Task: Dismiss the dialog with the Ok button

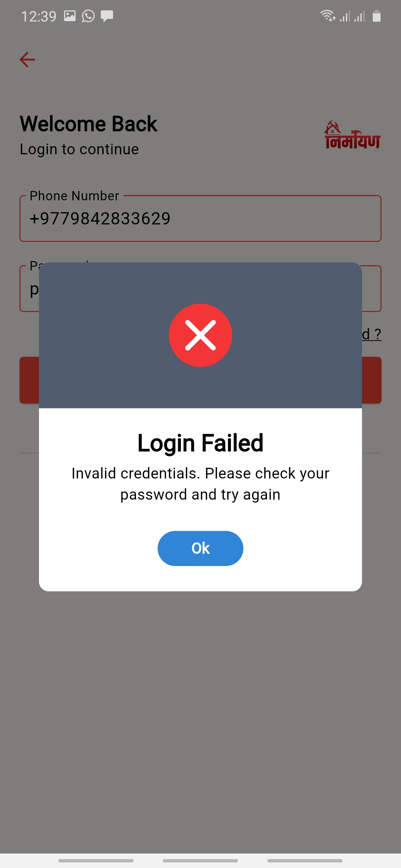Action: pyautogui.click(x=200, y=548)
